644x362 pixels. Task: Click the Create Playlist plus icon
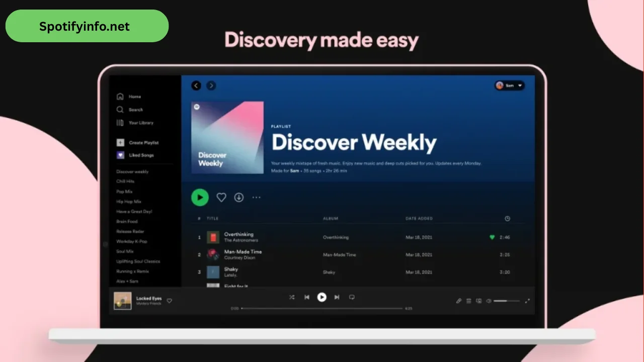coord(120,143)
